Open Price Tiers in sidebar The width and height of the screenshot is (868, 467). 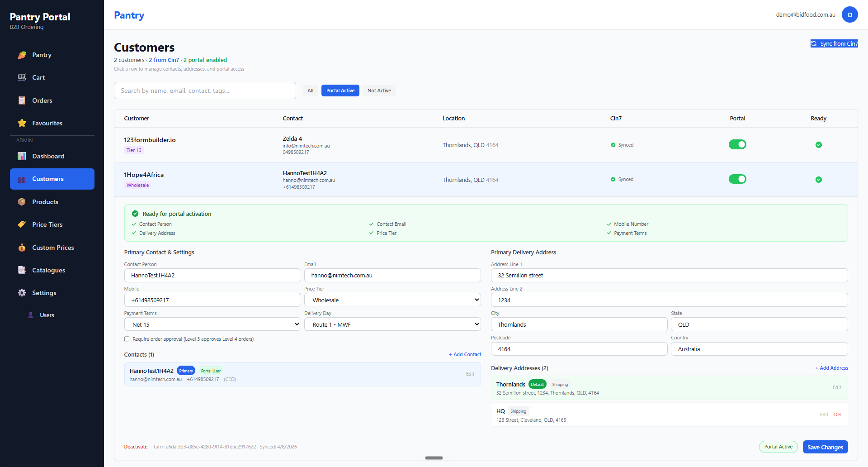click(x=52, y=224)
